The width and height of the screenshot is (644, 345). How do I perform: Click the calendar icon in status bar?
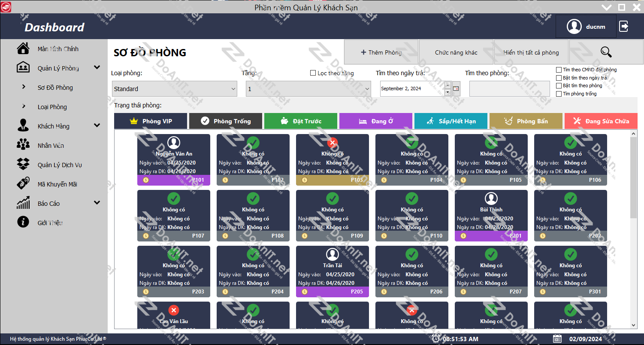[557, 339]
